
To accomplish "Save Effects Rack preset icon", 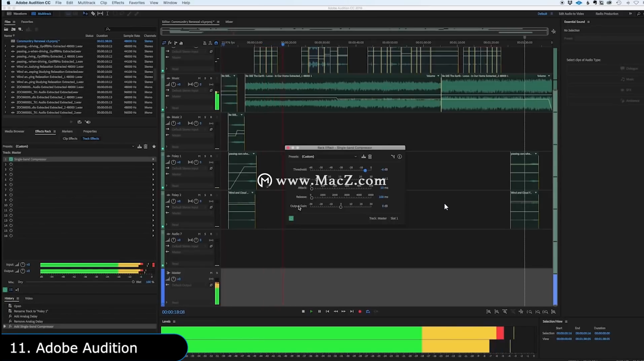I will [139, 146].
